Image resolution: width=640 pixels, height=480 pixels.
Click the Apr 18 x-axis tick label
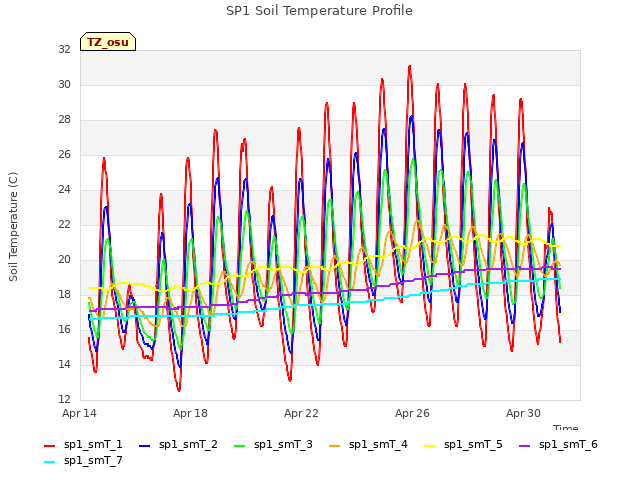point(190,413)
